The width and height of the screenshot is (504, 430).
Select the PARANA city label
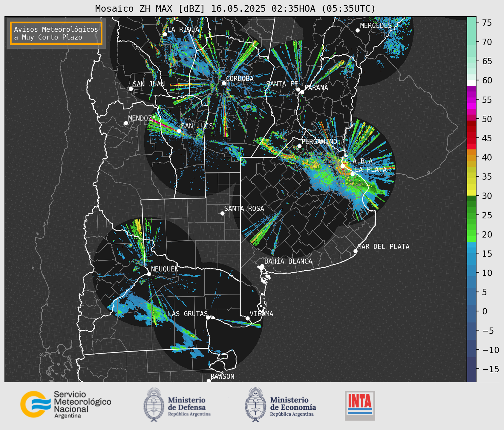(316, 88)
